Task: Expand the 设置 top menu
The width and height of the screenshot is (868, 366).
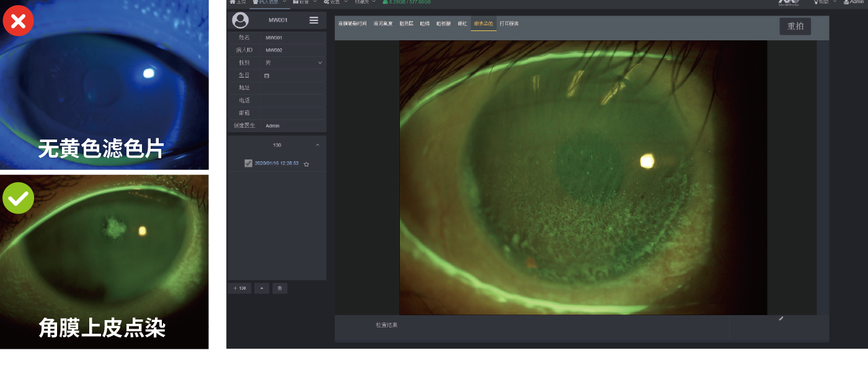Action: point(335,2)
